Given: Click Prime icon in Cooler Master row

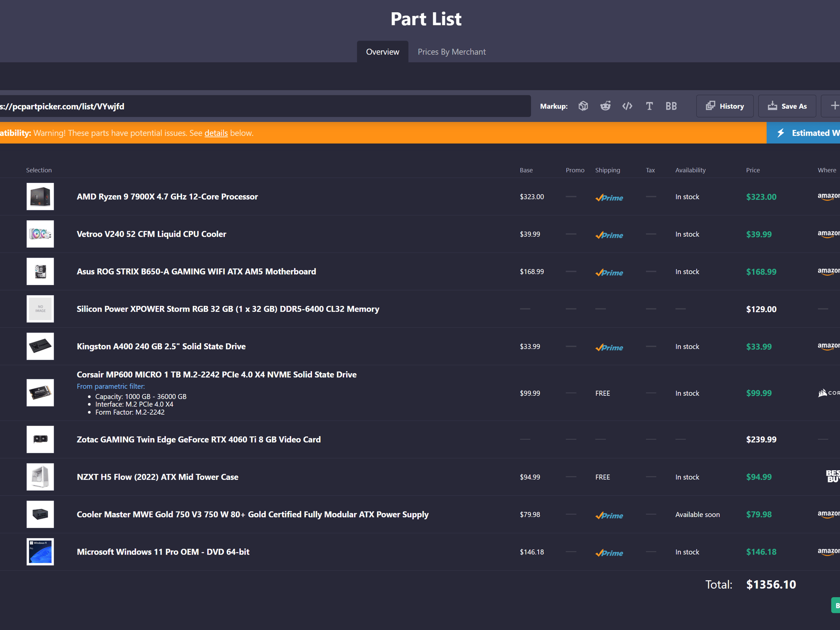Looking at the screenshot, I should (609, 516).
